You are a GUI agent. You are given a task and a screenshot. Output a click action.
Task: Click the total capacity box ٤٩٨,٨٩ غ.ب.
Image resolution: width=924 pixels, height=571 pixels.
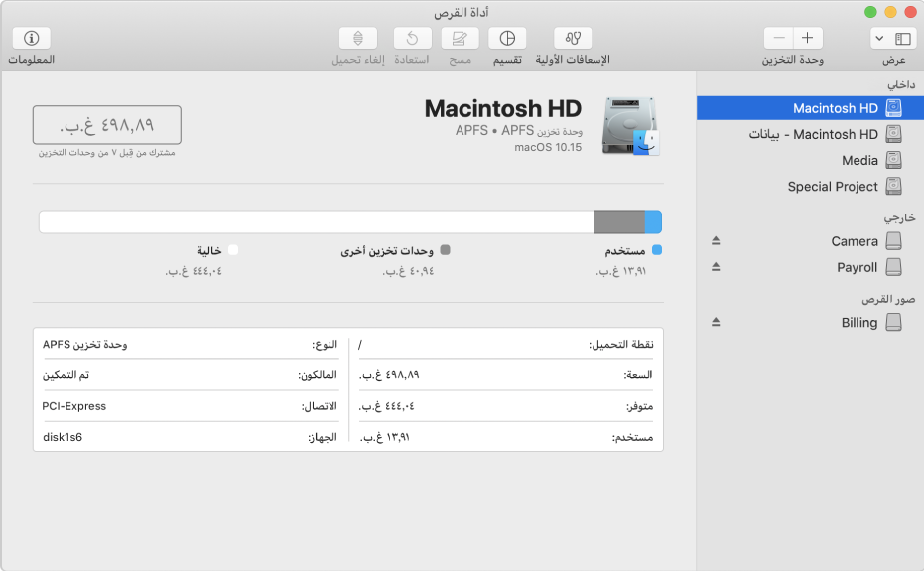(x=106, y=125)
